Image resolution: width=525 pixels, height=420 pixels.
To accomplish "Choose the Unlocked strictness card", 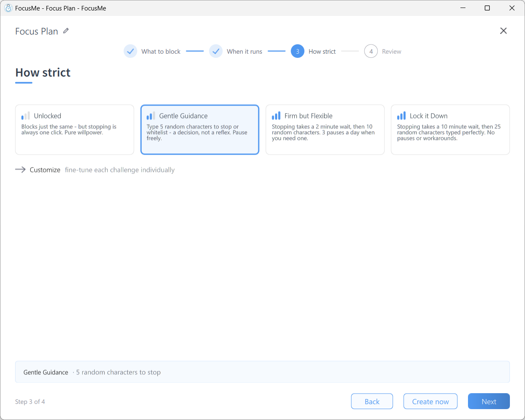I will tap(75, 130).
